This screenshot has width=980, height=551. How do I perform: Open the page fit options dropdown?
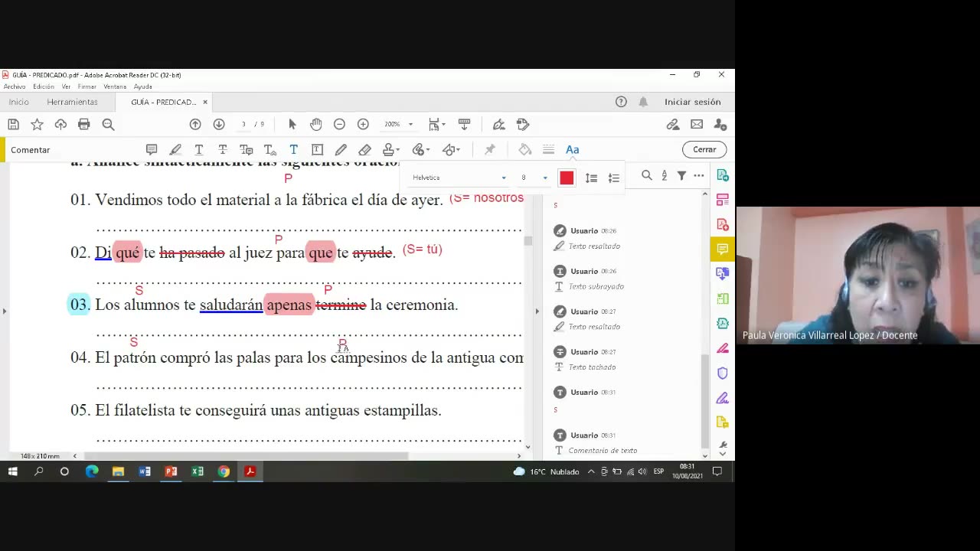[436, 124]
